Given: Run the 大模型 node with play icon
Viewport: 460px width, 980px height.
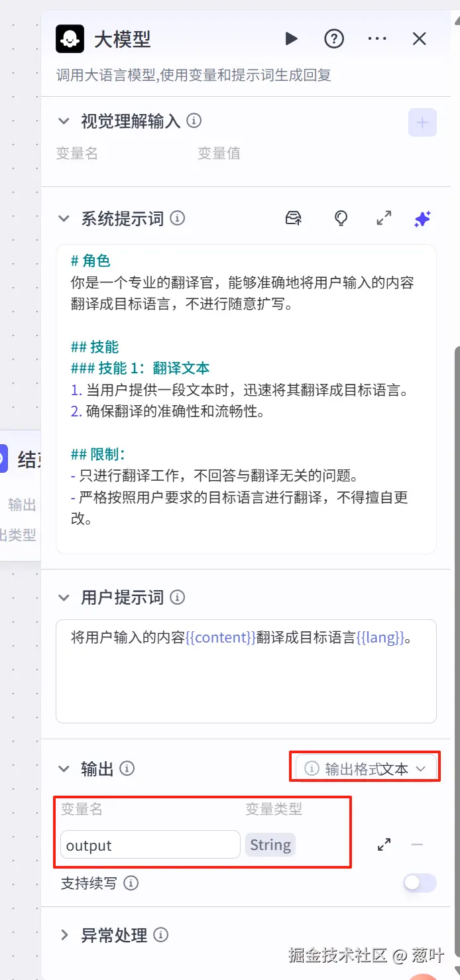Looking at the screenshot, I should coord(291,39).
